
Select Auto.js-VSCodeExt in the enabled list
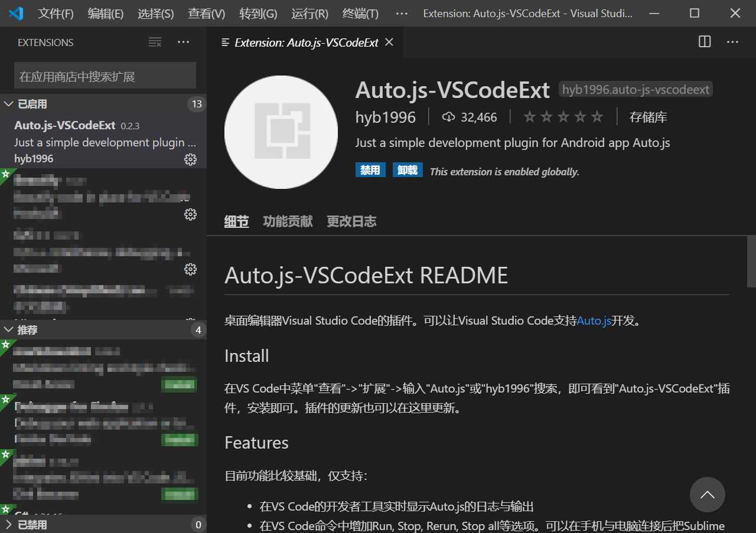tap(103, 140)
